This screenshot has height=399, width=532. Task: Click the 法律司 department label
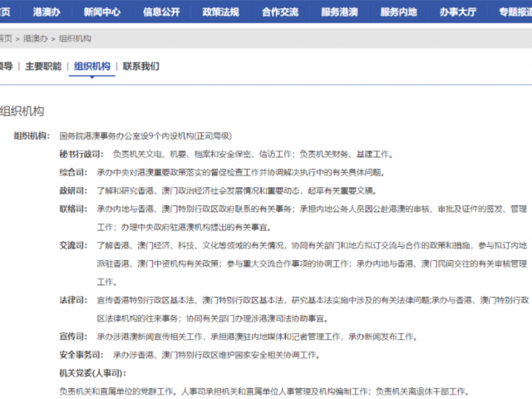pyautogui.click(x=73, y=300)
